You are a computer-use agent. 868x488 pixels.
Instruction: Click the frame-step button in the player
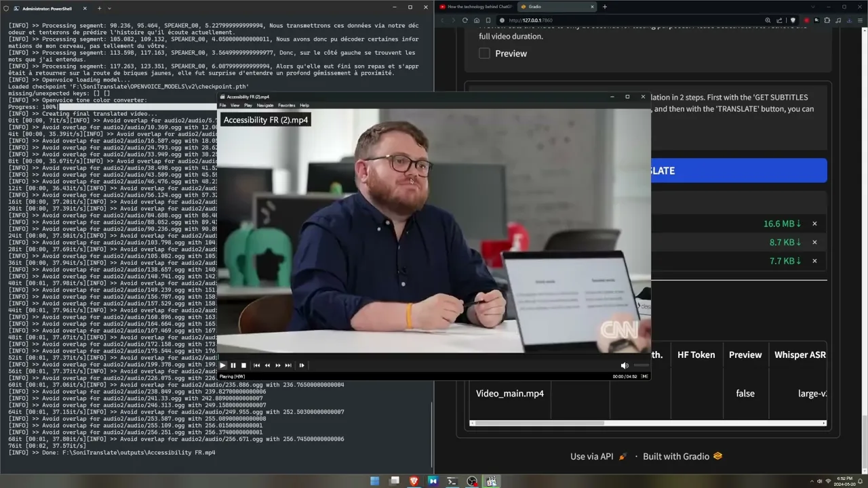coord(302,365)
